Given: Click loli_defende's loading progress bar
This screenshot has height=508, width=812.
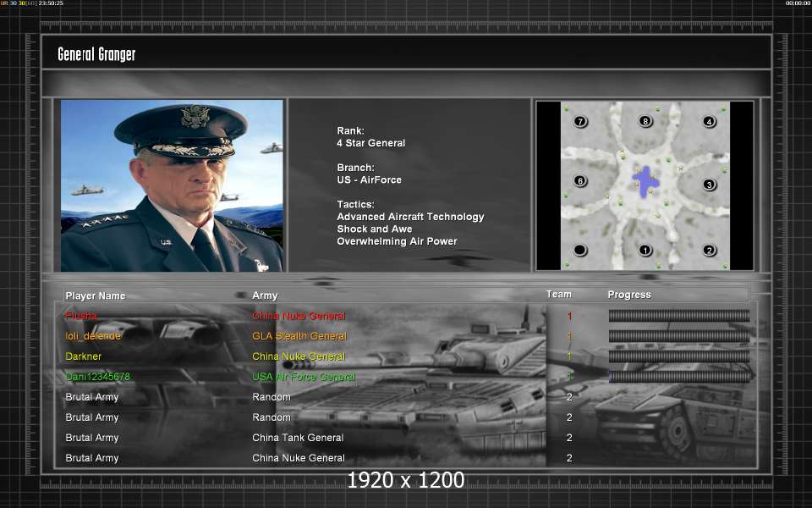Looking at the screenshot, I should [x=679, y=336].
